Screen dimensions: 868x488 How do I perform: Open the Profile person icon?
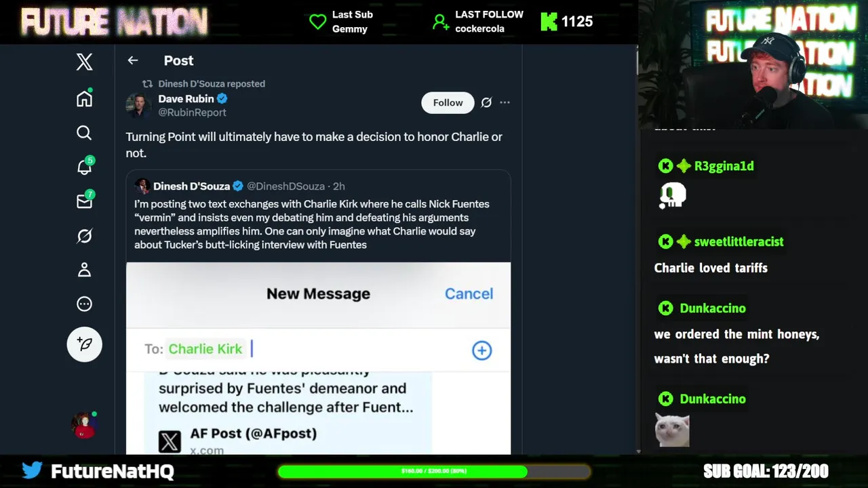tap(84, 270)
